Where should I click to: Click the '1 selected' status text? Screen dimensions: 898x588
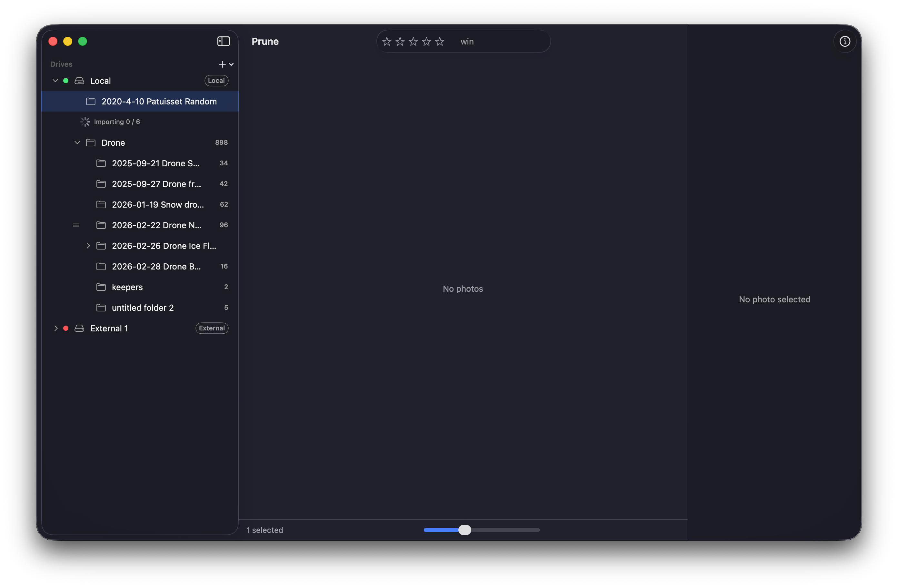(264, 530)
